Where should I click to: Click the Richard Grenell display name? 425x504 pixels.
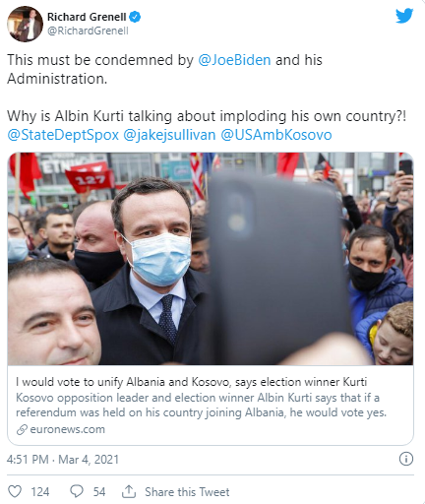[x=87, y=17]
